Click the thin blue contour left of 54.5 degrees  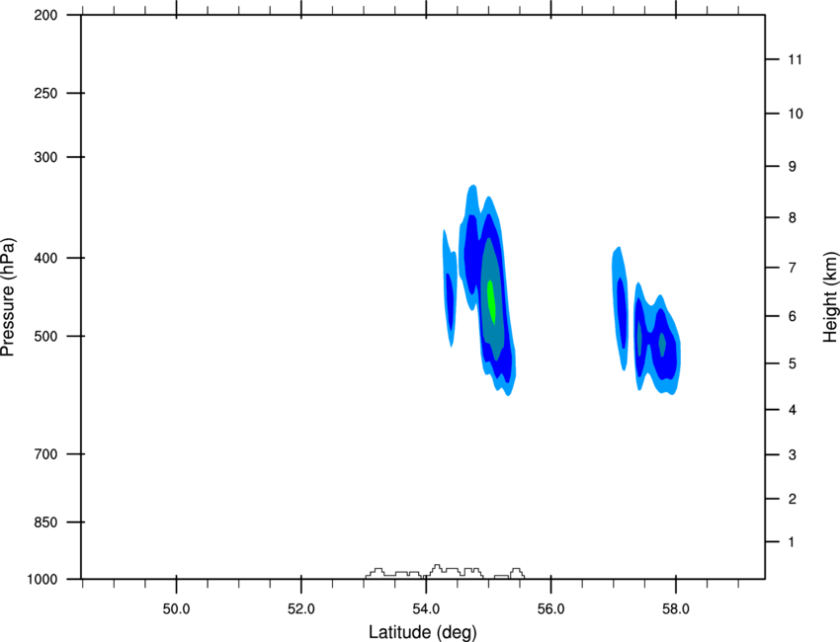(x=450, y=288)
